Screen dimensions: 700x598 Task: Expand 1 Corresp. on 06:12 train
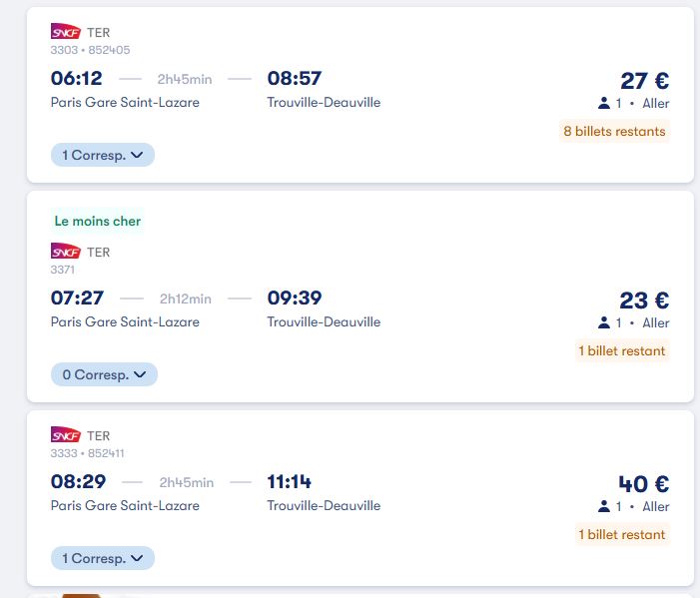(103, 155)
